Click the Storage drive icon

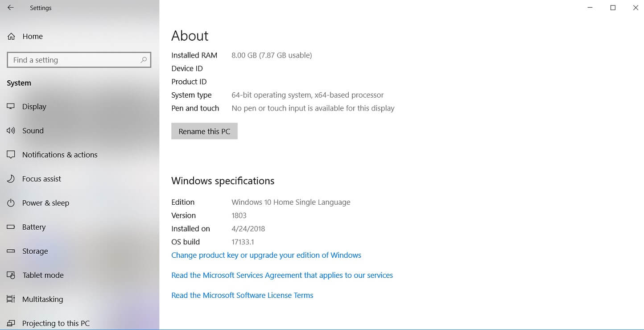tap(11, 251)
